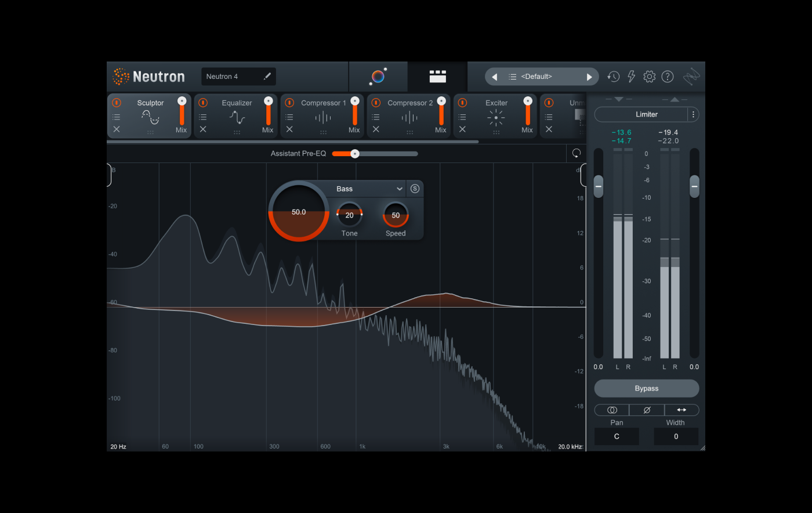Toggle the Exciter module power
The height and width of the screenshot is (513, 812).
click(x=462, y=103)
